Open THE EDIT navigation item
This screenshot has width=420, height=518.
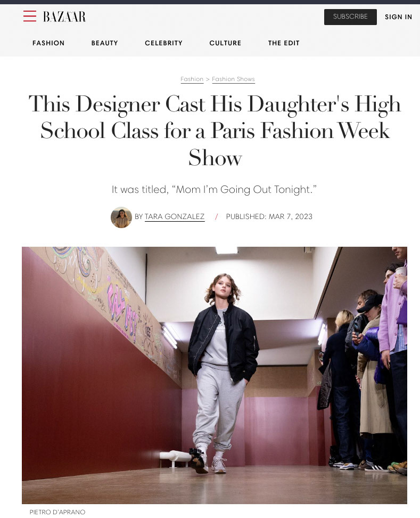(x=284, y=43)
